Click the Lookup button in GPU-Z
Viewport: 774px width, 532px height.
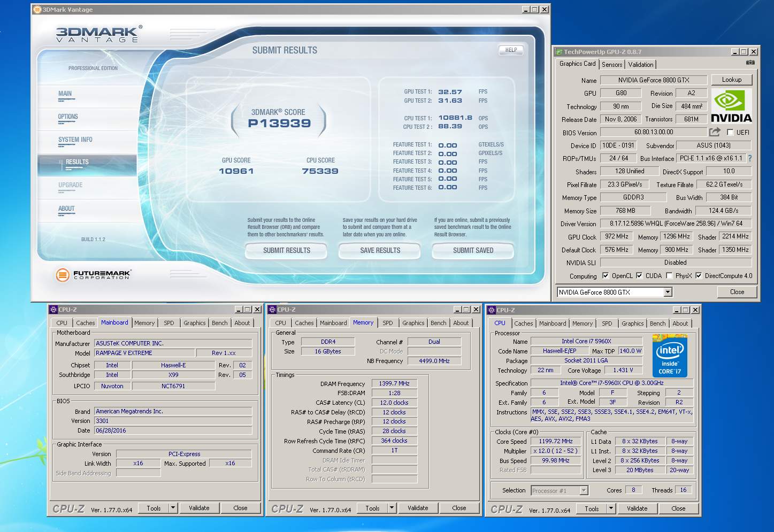click(731, 80)
